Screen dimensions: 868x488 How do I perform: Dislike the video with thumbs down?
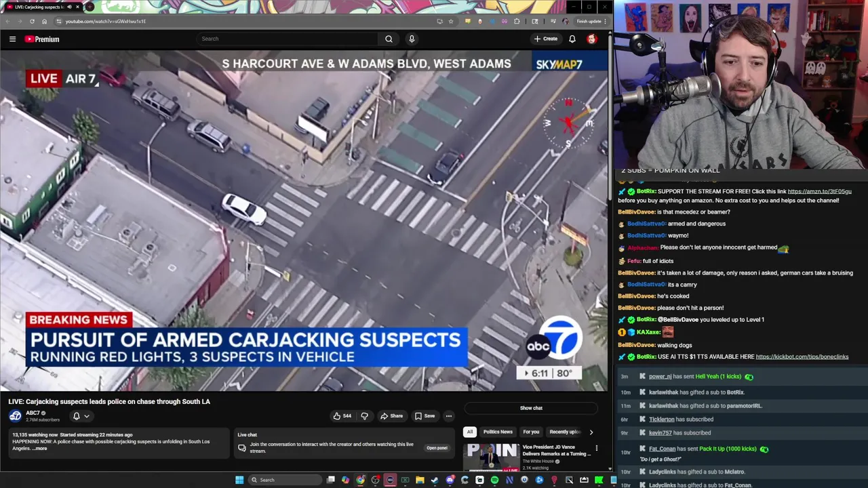[364, 416]
